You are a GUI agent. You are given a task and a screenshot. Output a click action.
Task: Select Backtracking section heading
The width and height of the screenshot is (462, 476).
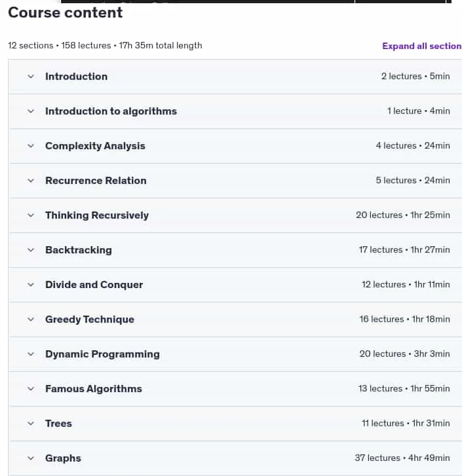(79, 250)
